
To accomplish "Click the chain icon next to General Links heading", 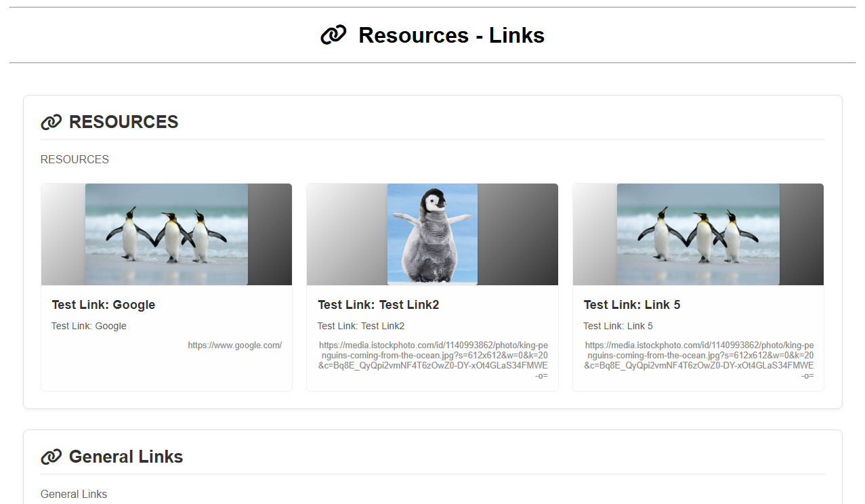I will [51, 457].
